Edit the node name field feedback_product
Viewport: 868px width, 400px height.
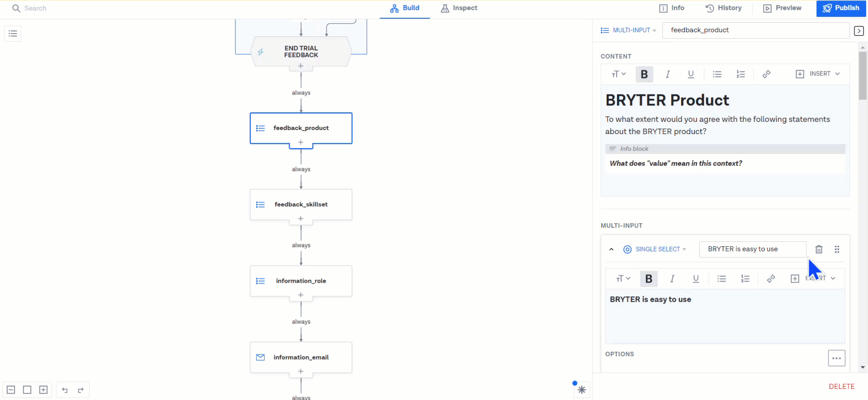pyautogui.click(x=756, y=30)
